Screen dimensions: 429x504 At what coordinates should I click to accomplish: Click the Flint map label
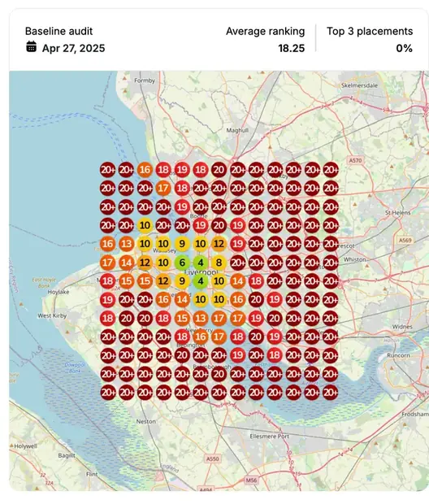[92, 474]
